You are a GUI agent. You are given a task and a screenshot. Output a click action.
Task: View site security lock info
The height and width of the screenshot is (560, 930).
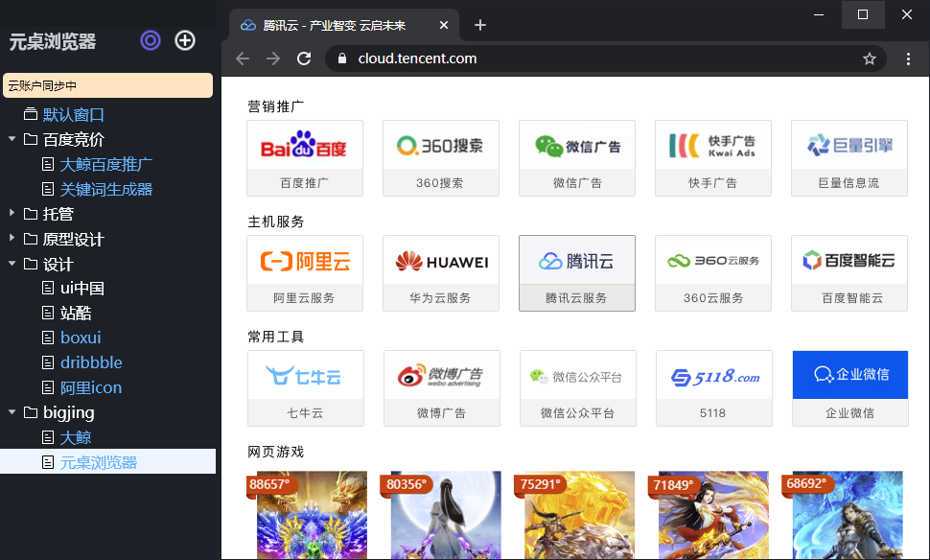pos(341,58)
